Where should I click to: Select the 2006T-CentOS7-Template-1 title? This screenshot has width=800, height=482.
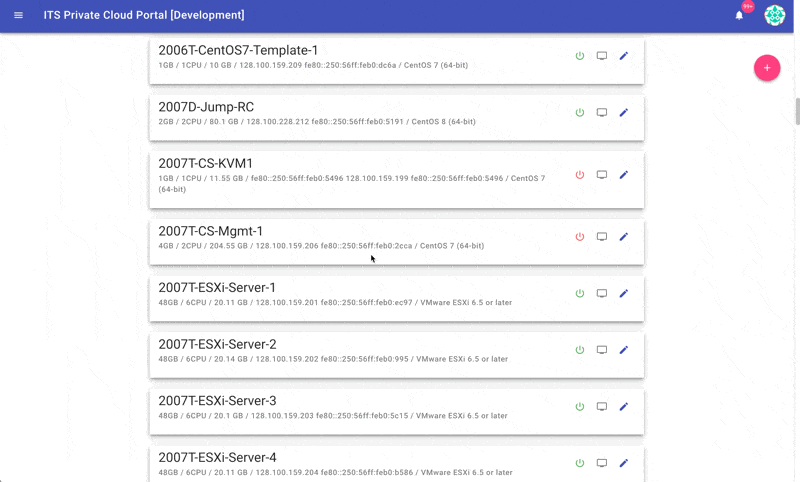tap(238, 50)
